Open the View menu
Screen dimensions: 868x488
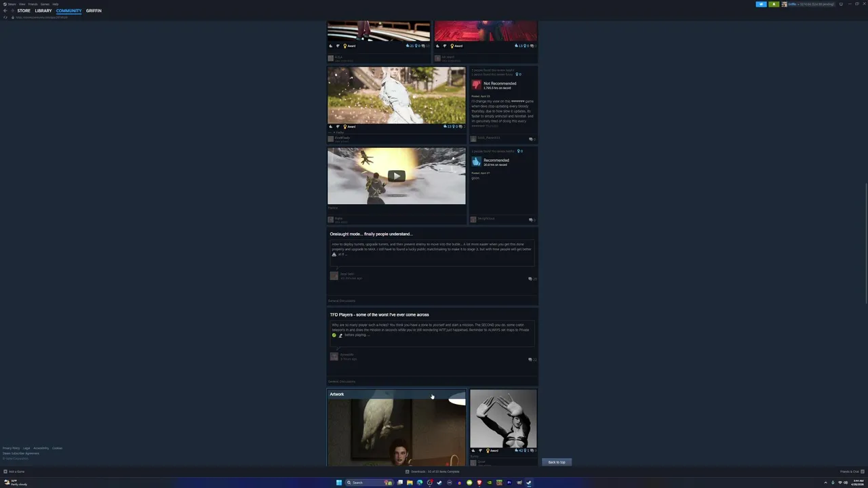[22, 4]
